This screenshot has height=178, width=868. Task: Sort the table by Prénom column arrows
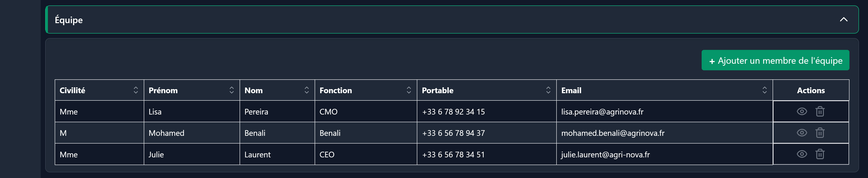231,90
